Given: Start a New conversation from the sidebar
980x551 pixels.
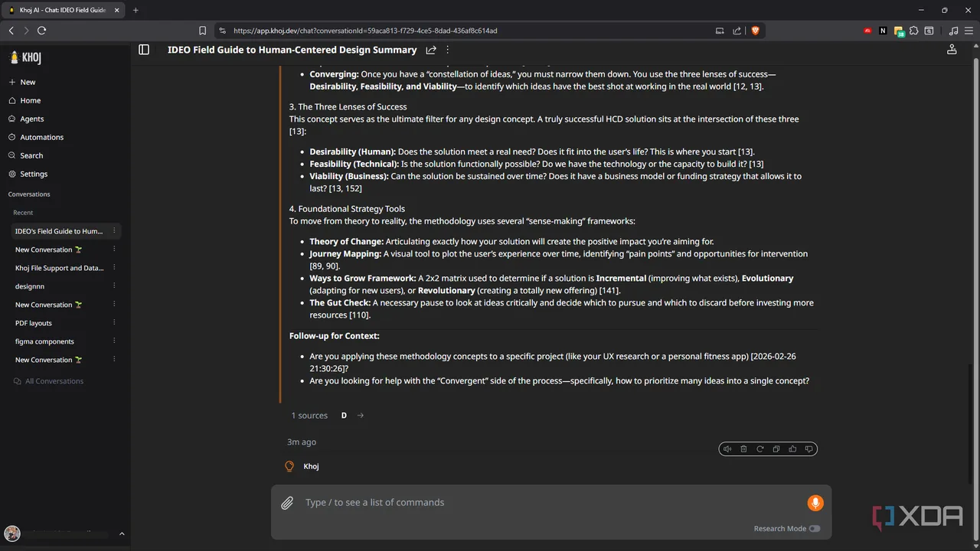Looking at the screenshot, I should [22, 82].
